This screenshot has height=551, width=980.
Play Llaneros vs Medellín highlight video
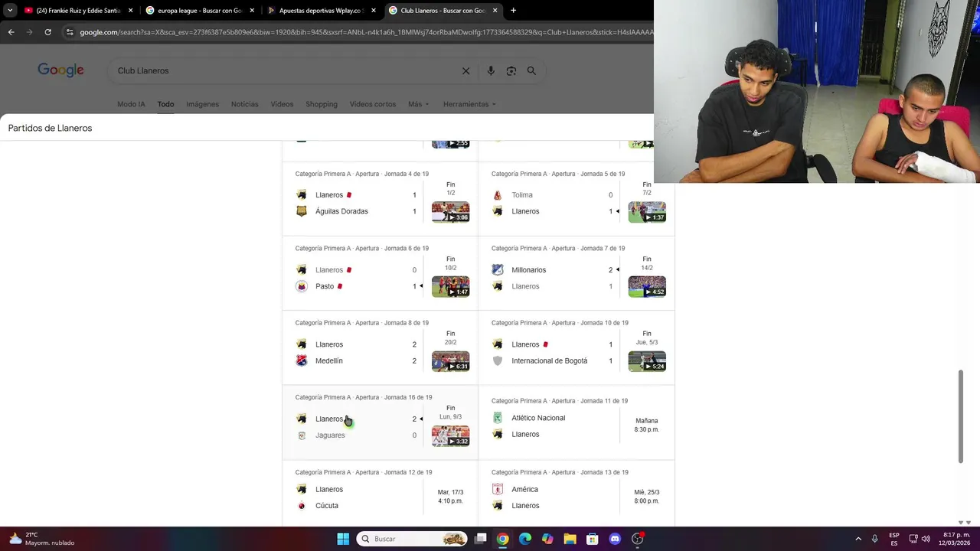pyautogui.click(x=450, y=361)
